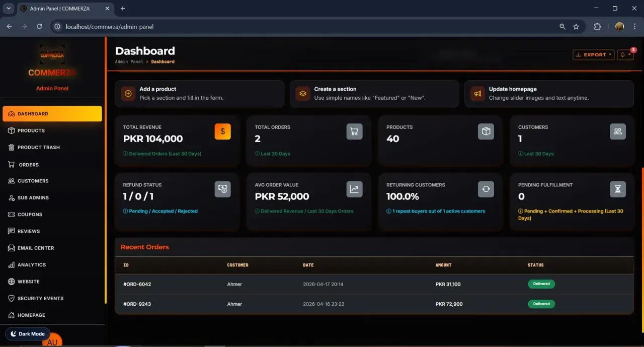Open Homepage in the sidebar
Screen dimensions: 644x347
[52, 315]
